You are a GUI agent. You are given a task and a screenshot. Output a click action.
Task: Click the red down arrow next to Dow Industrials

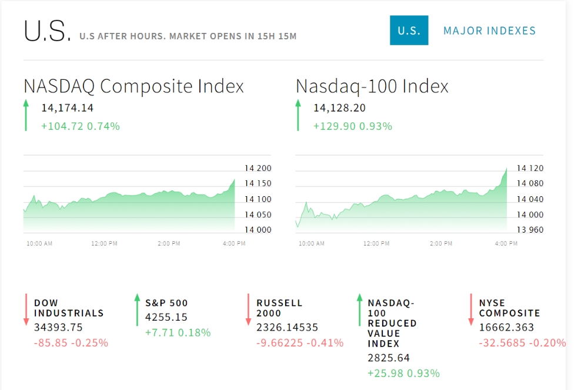pyautogui.click(x=26, y=310)
